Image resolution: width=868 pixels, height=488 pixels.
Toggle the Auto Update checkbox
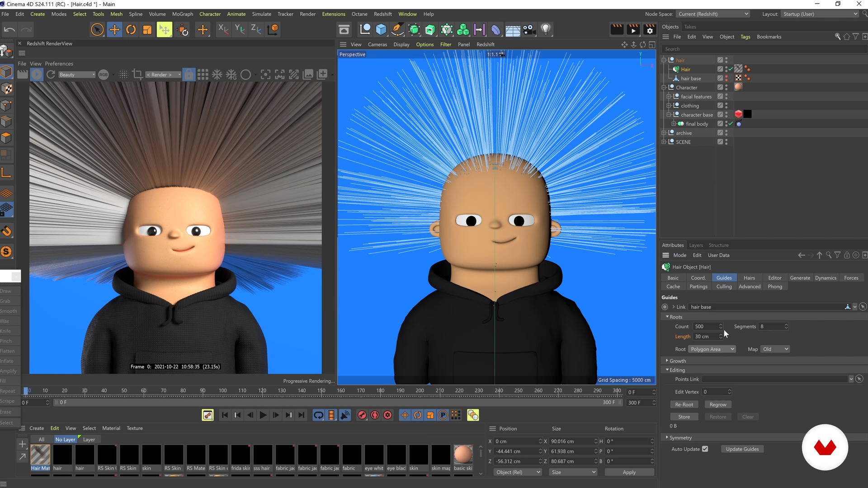click(x=705, y=449)
